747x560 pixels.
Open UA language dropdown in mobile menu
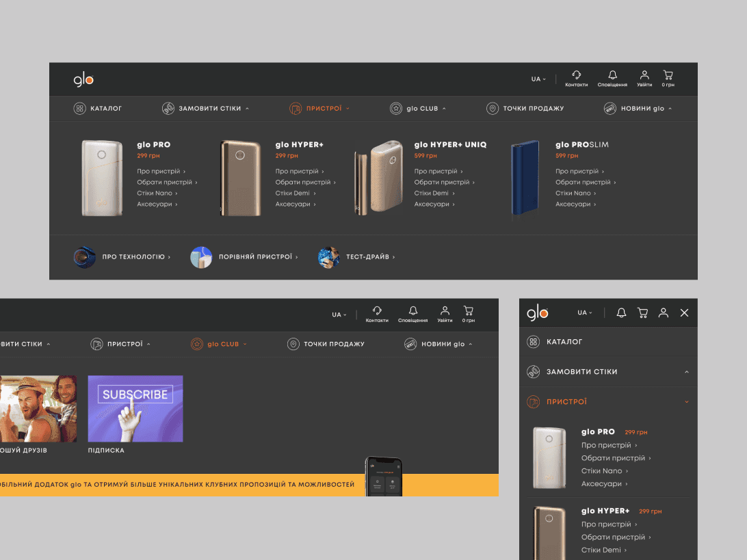pyautogui.click(x=585, y=313)
